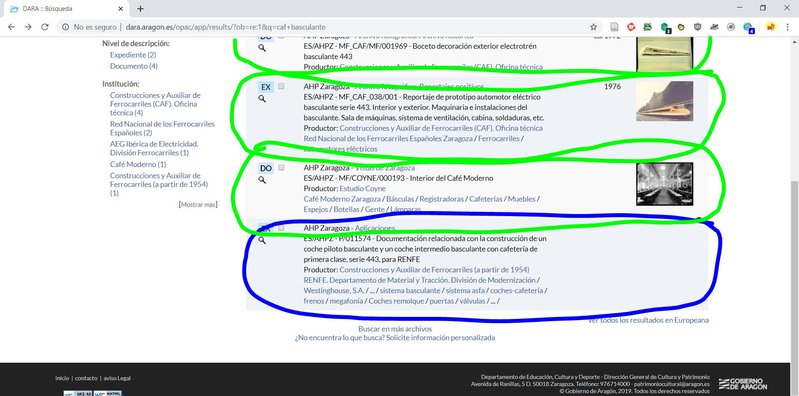Click magnifier icon for the P/011574 result
Screen dimensions: 799x396
(262, 240)
